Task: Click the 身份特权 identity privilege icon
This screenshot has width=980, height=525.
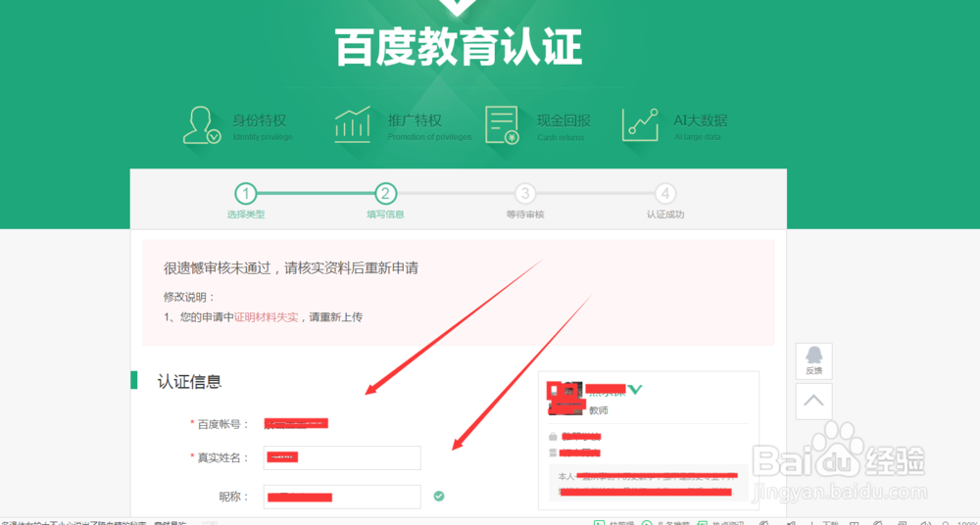Action: click(202, 125)
